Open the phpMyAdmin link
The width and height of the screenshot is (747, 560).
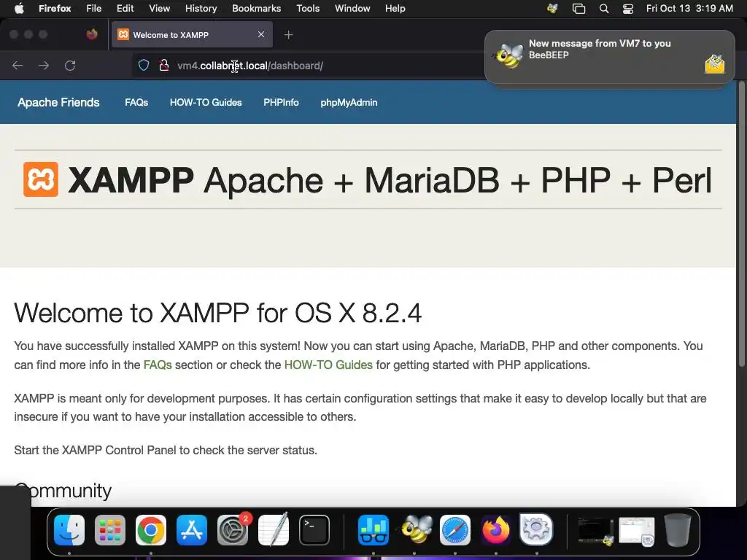pos(349,102)
